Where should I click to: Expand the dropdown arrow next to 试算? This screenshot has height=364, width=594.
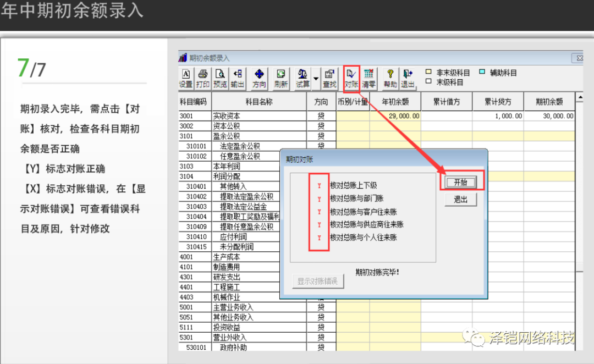(x=316, y=79)
